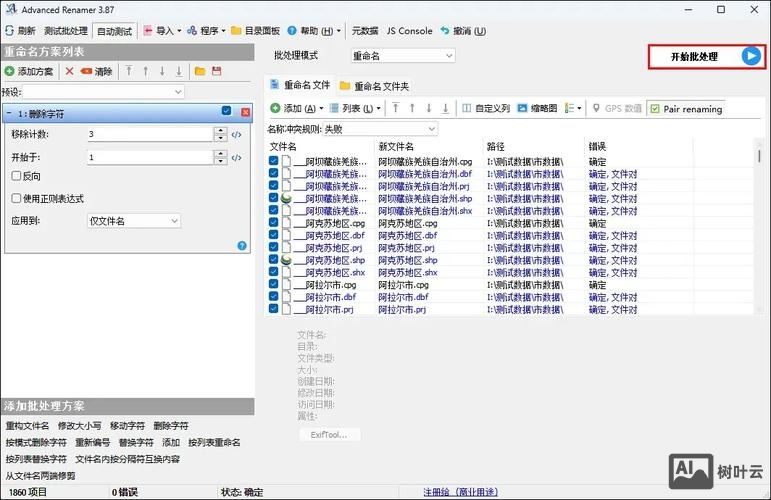Viewport: 771px width, 500px height.
Task: Delete selected method with red X
Action: 69,71
